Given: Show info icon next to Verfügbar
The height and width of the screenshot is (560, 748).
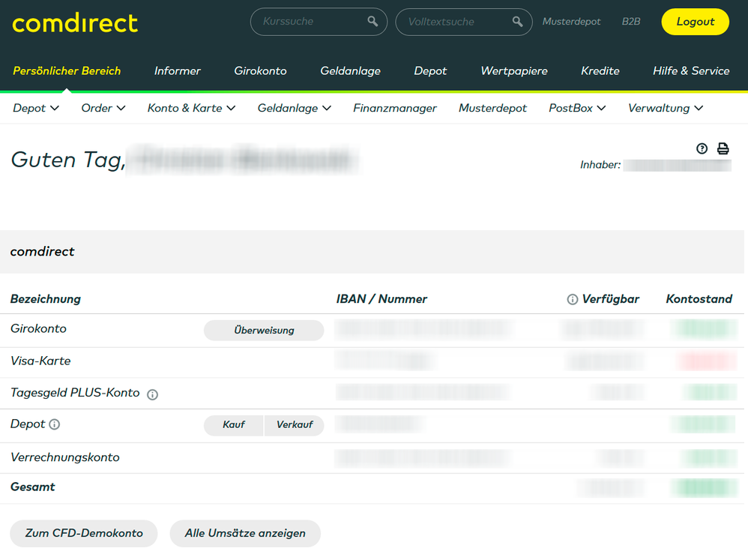Looking at the screenshot, I should (x=573, y=299).
